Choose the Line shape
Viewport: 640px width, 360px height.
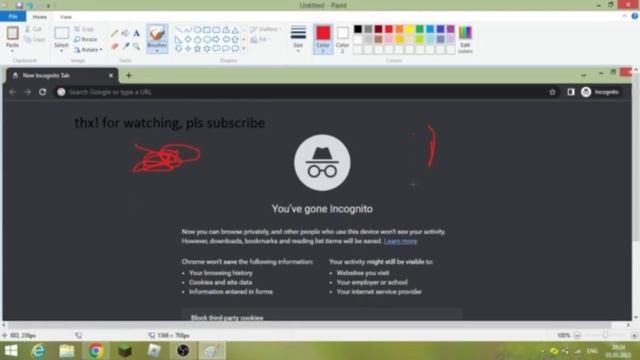pos(178,30)
